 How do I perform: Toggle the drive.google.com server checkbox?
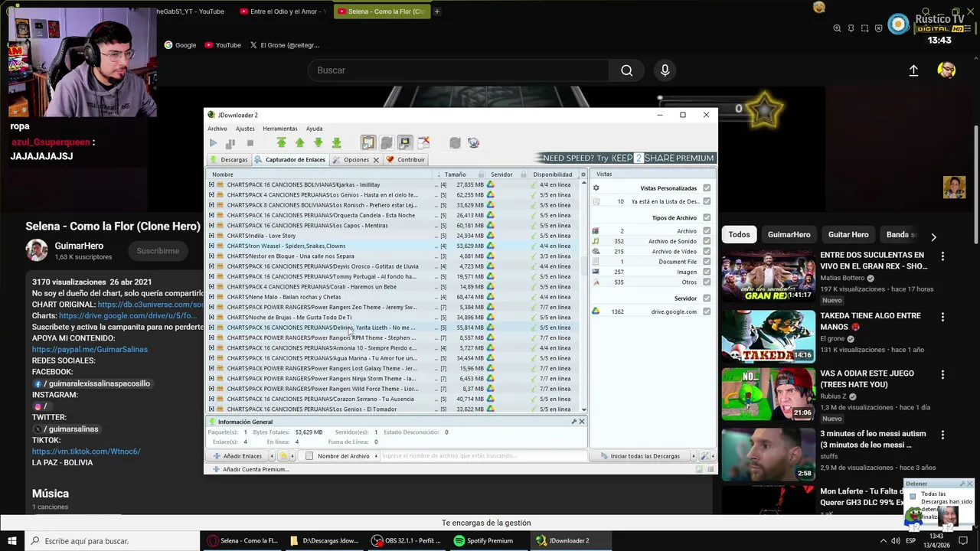[x=707, y=311]
